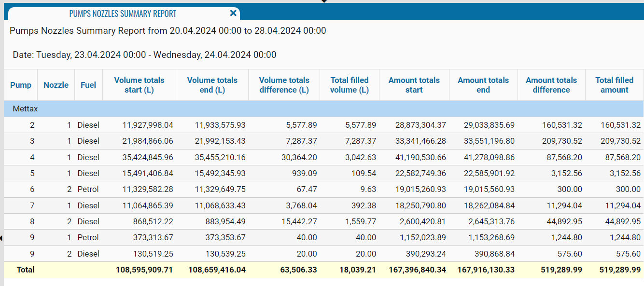The width and height of the screenshot is (644, 286).
Task: Select the pump 6 Petrol row
Action: 88,190
